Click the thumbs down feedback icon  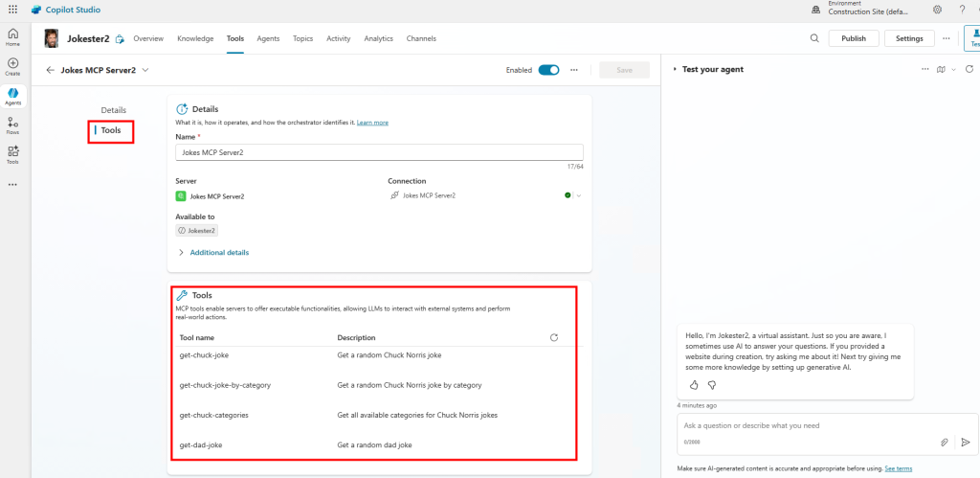[x=711, y=384]
